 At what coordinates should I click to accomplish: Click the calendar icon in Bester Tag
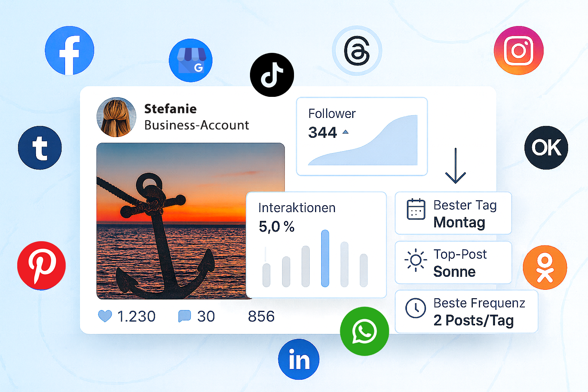pyautogui.click(x=416, y=209)
